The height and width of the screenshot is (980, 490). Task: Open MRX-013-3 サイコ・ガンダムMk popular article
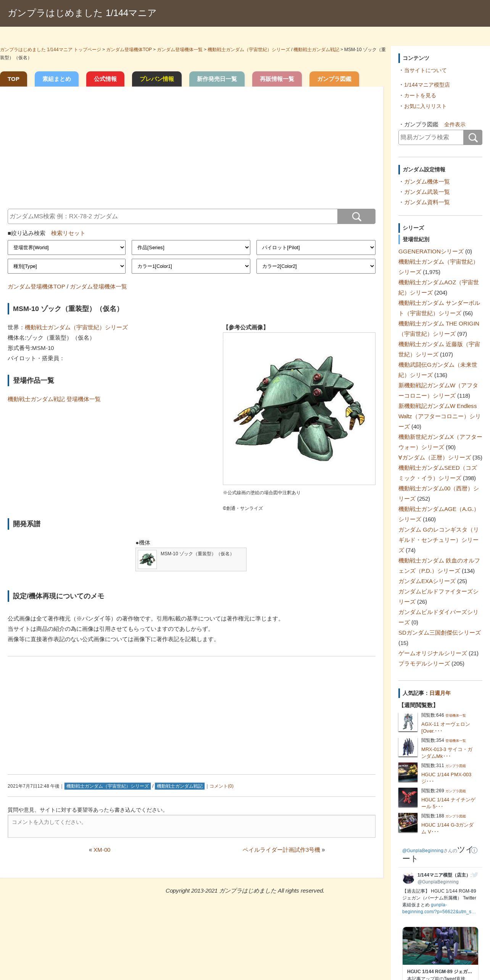447,753
